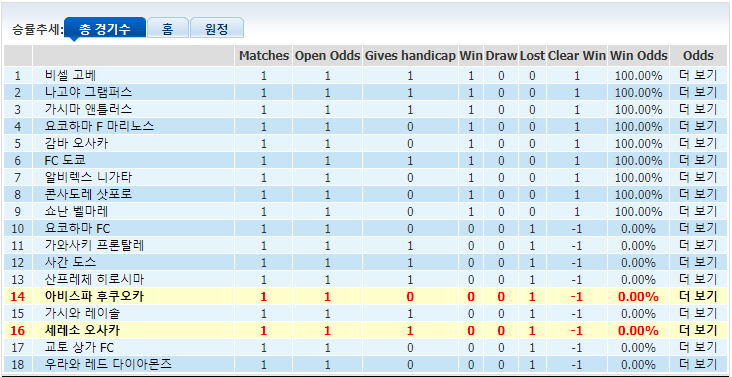Image resolution: width=732 pixels, height=377 pixels.
Task: Open 더 보기 for 산프레체 히로시마
Action: click(x=698, y=279)
